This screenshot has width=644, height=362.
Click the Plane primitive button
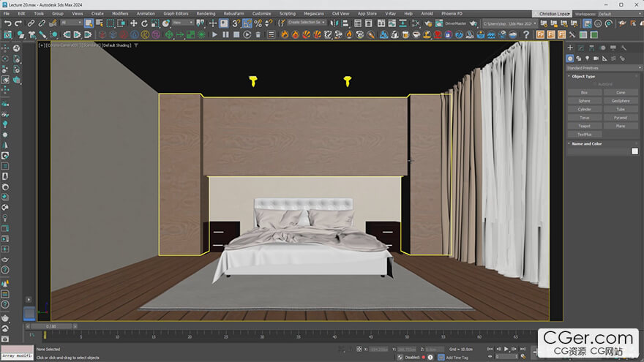(621, 126)
